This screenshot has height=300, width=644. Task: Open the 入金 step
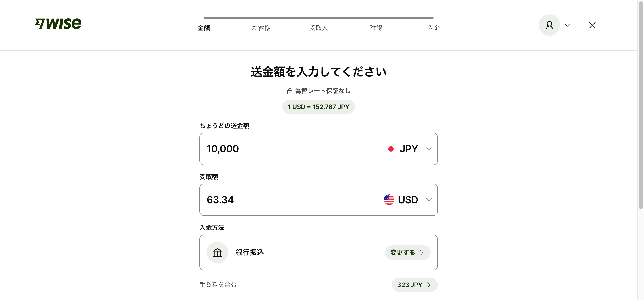(433, 28)
